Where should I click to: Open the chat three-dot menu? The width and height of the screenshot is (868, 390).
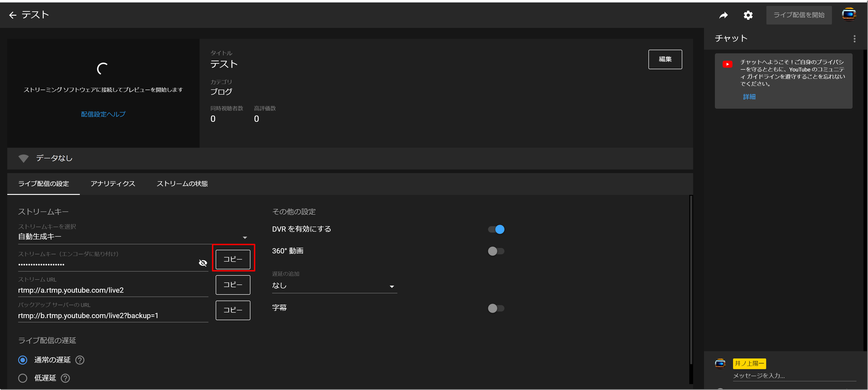[854, 39]
